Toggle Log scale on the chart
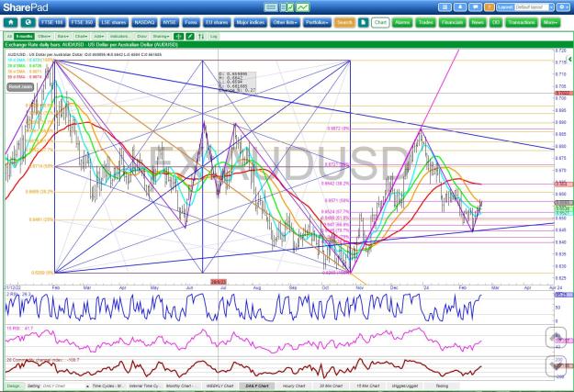 coord(214,36)
